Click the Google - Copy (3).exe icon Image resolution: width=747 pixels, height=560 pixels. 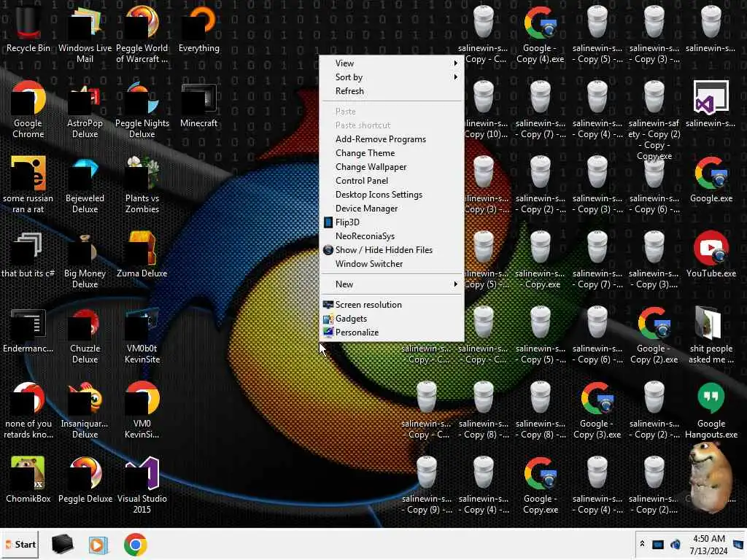click(597, 411)
